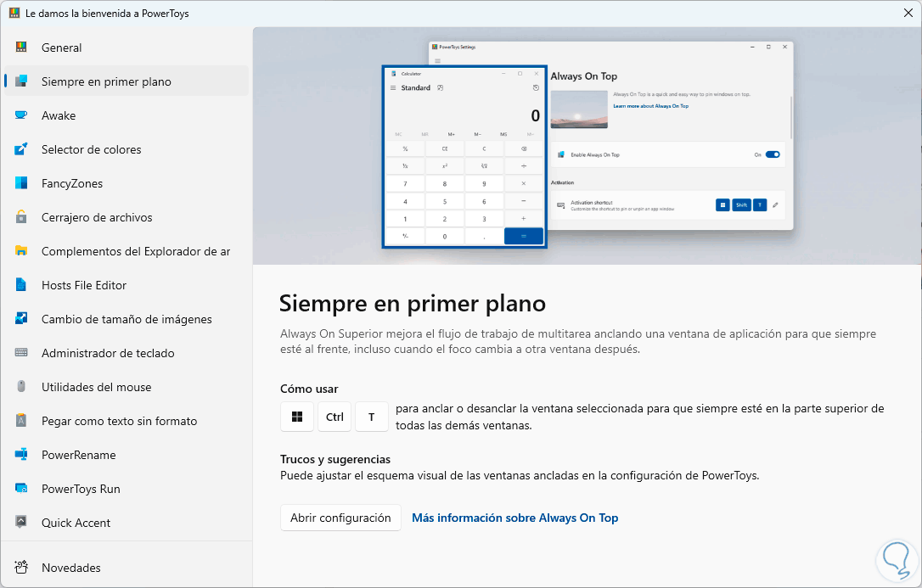922x588 pixels.
Task: Click the Always On Top preview image
Action: (x=587, y=145)
